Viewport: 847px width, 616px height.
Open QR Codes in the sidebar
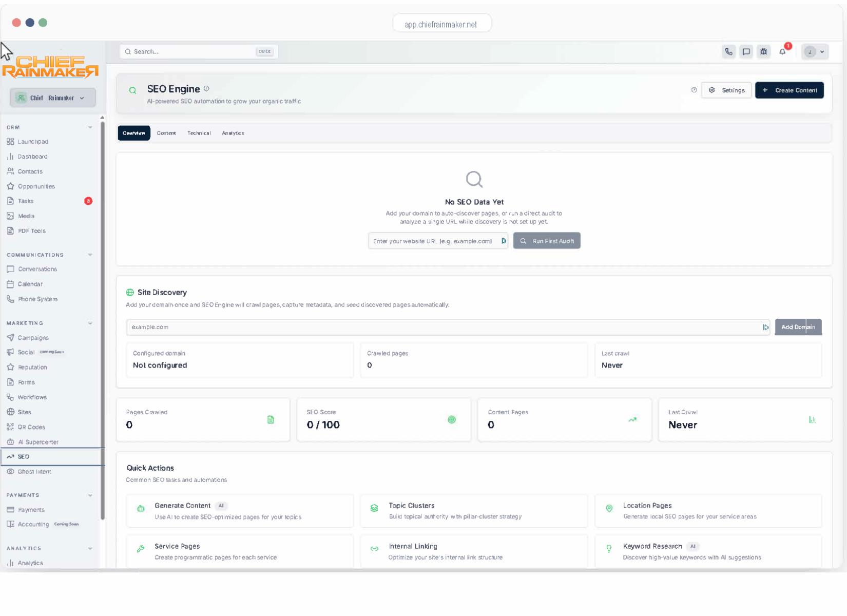(x=31, y=427)
